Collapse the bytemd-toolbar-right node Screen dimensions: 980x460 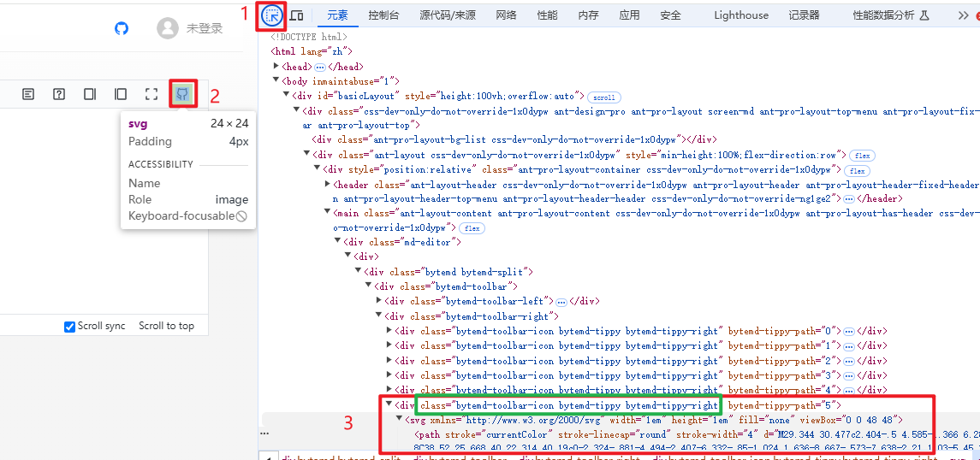pyautogui.click(x=379, y=316)
